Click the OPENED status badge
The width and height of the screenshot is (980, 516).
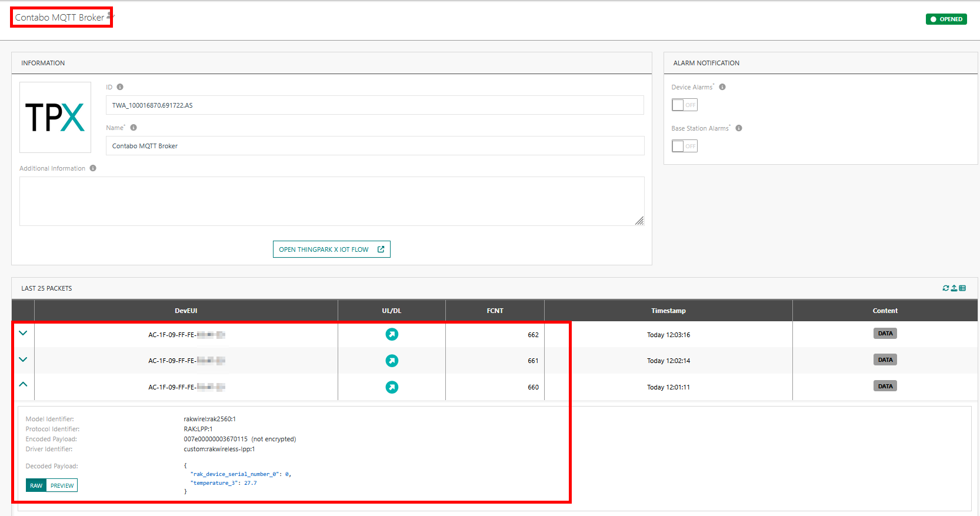point(946,19)
